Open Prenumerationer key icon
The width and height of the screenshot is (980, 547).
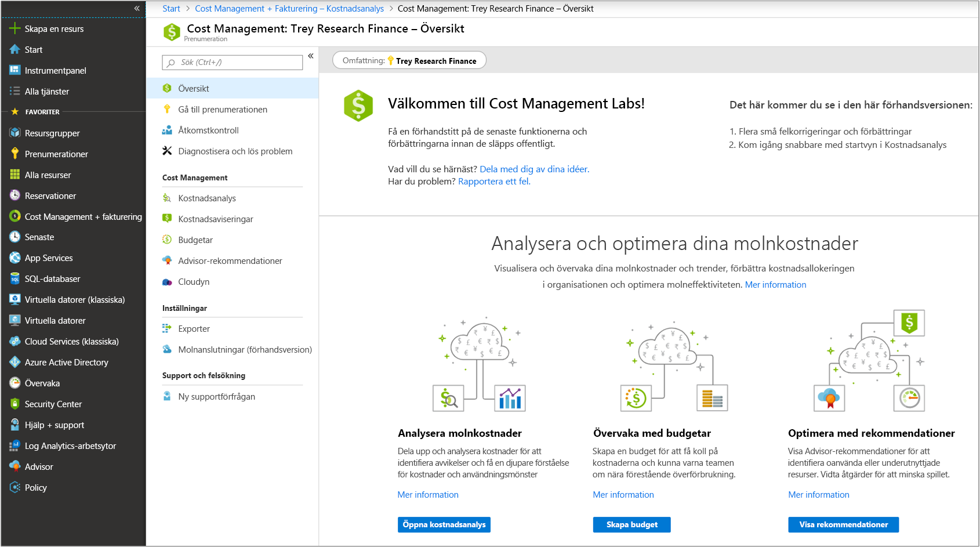[15, 154]
